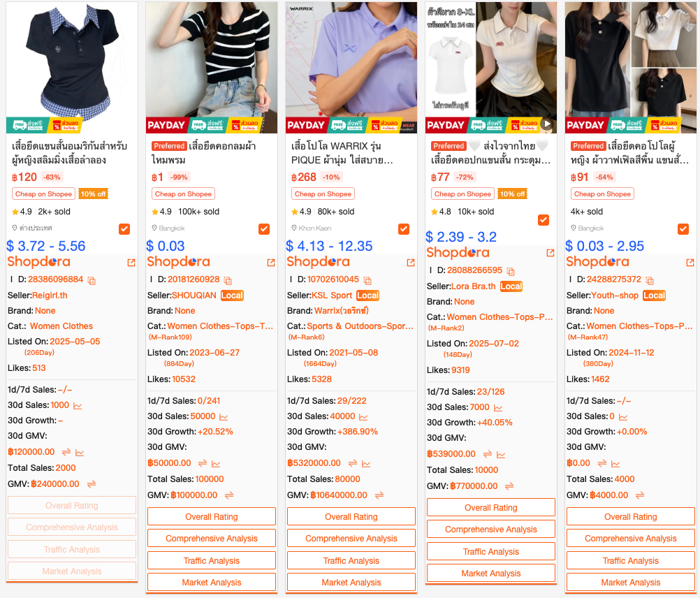Swap currency of KSL Sport 30d GMV

coord(353,464)
